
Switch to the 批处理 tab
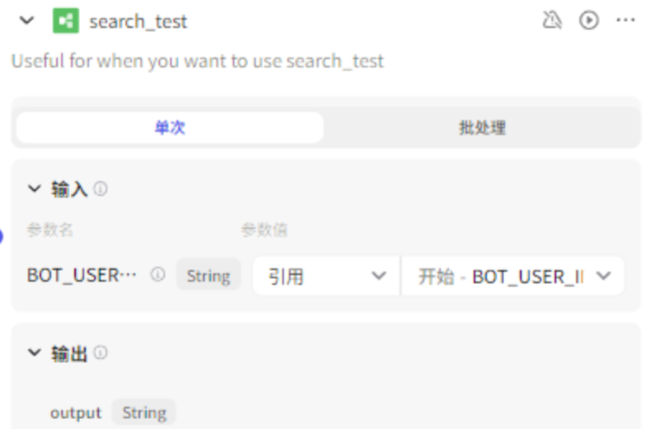click(x=482, y=128)
